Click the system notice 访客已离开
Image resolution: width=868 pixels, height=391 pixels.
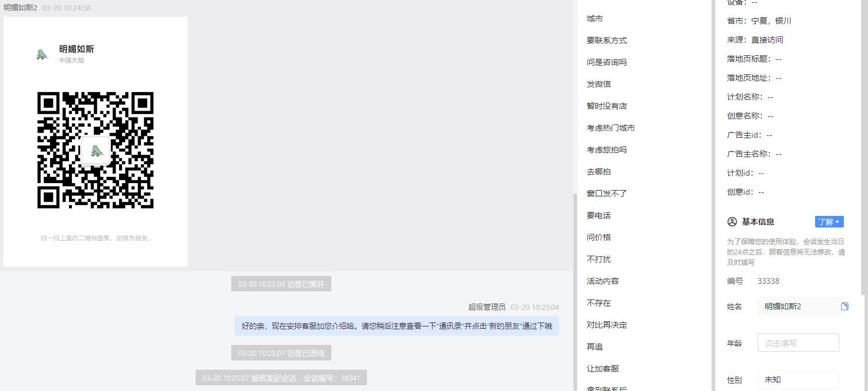coord(281,284)
